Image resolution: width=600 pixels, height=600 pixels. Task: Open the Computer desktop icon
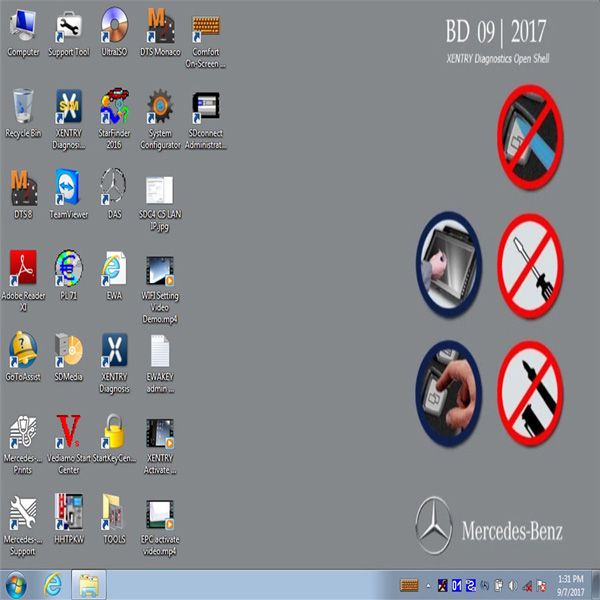23,33
